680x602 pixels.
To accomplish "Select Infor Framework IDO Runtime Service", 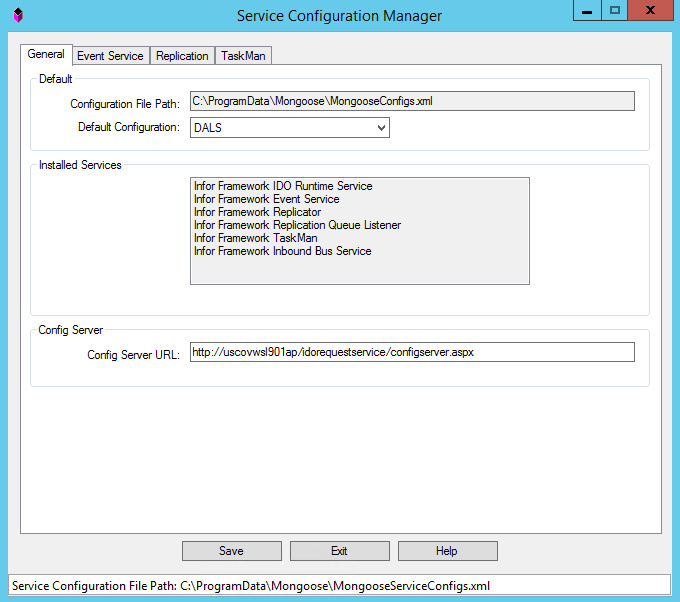I will [x=283, y=186].
